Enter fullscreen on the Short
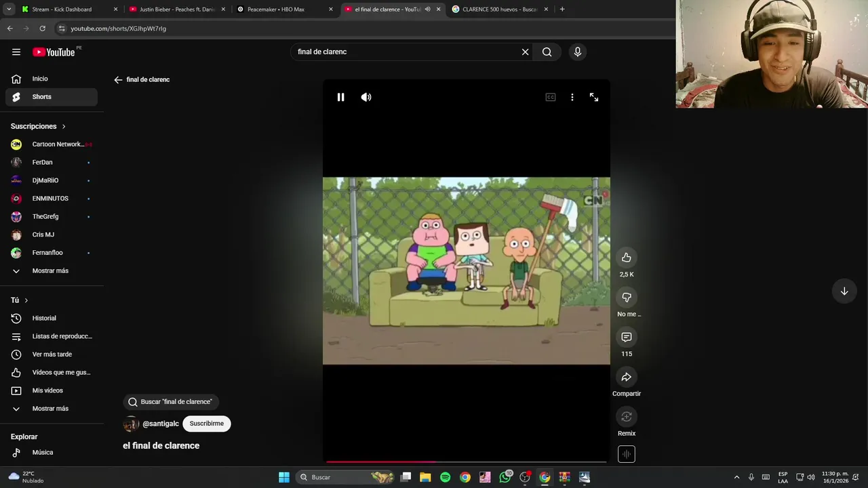 [x=594, y=97]
